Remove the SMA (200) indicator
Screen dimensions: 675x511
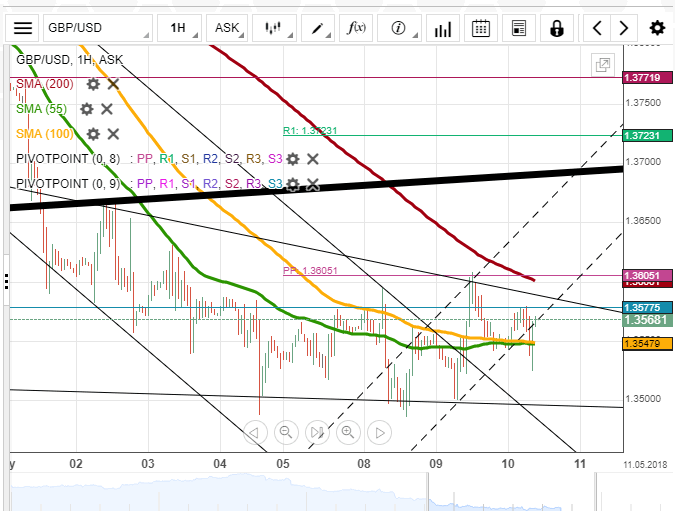(113, 84)
